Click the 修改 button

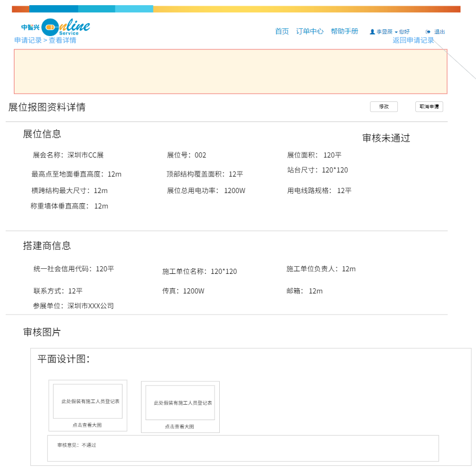(384, 107)
